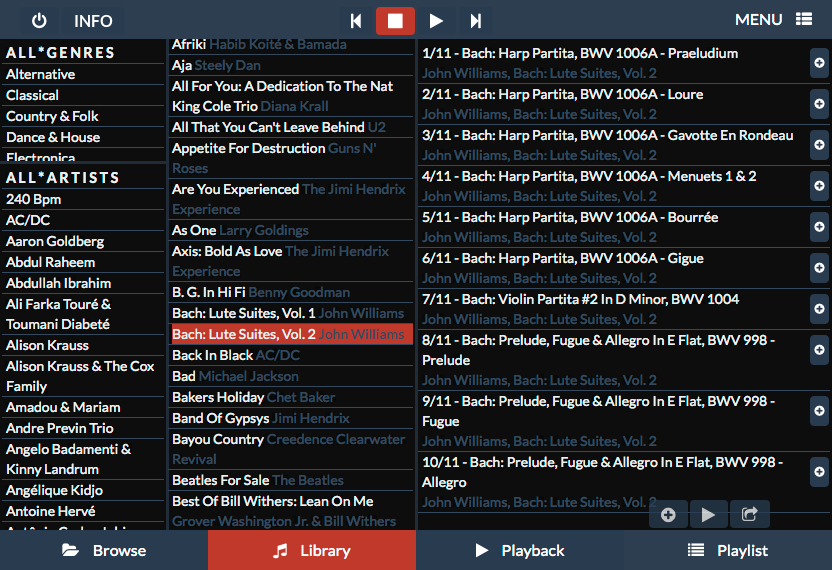Open album Beatles For Sale
This screenshot has width=832, height=570.
tap(291, 480)
